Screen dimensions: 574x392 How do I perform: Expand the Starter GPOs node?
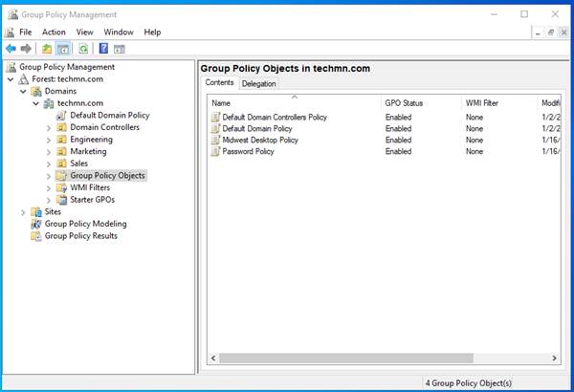click(x=49, y=201)
